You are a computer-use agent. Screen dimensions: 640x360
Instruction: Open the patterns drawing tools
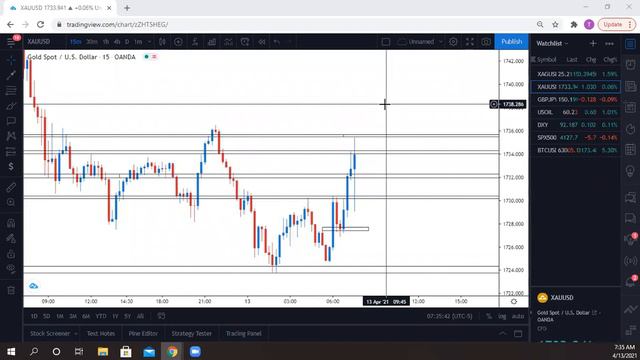pos(11,136)
